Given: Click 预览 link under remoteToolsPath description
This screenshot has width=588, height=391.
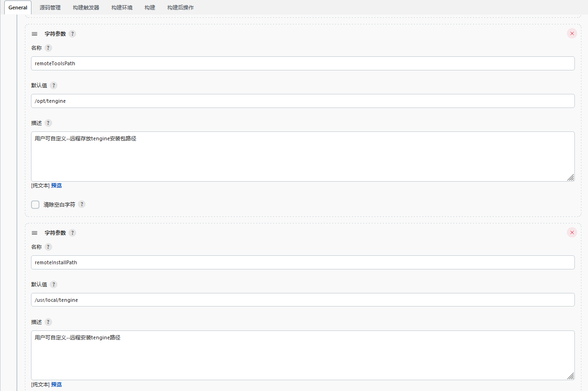Looking at the screenshot, I should (x=56, y=185).
